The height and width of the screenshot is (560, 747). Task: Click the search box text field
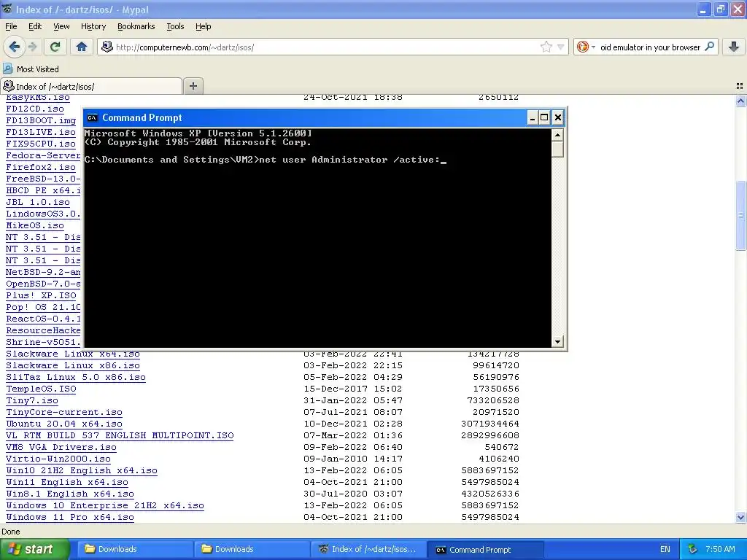point(650,47)
